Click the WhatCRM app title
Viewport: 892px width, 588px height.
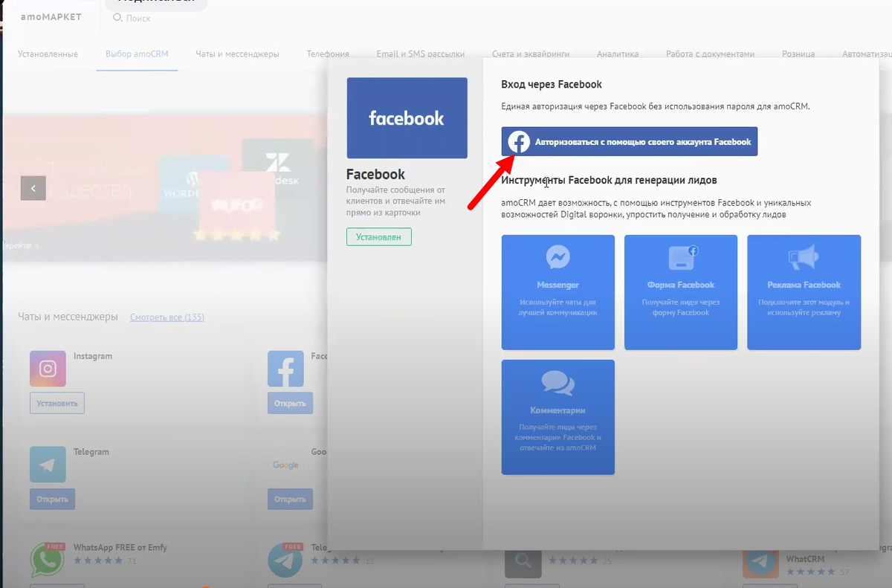click(805, 559)
